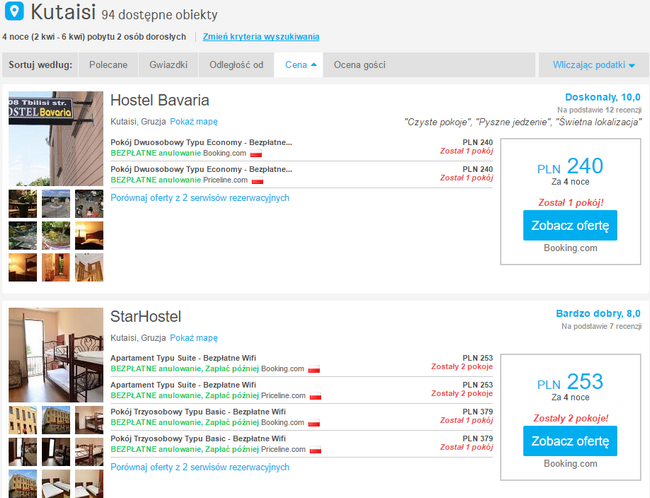
Task: Click Zmień kryteria wyszukiwania link
Action: click(261, 36)
